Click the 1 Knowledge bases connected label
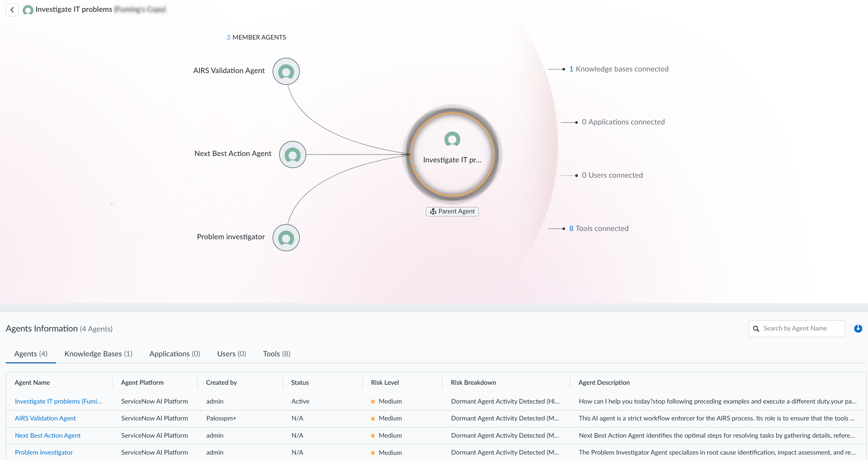The width and height of the screenshot is (868, 460). tap(618, 69)
